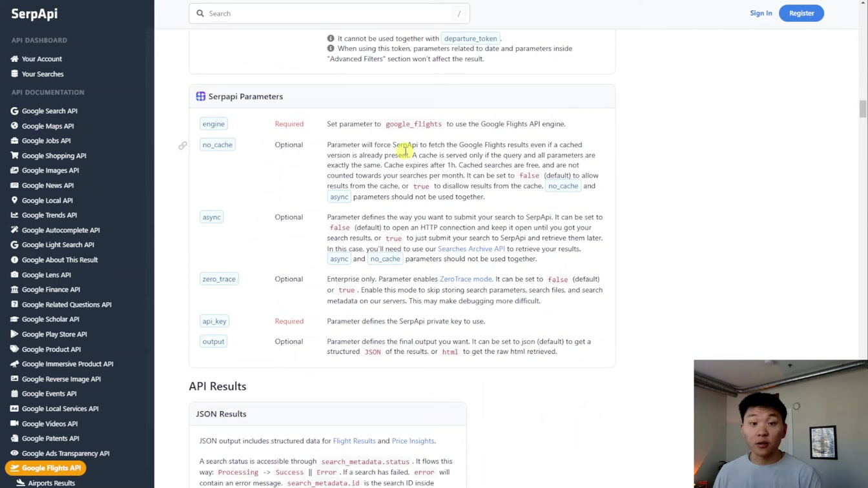The image size is (868, 488).
Task: Open the Searches Archive API link
Action: (471, 249)
